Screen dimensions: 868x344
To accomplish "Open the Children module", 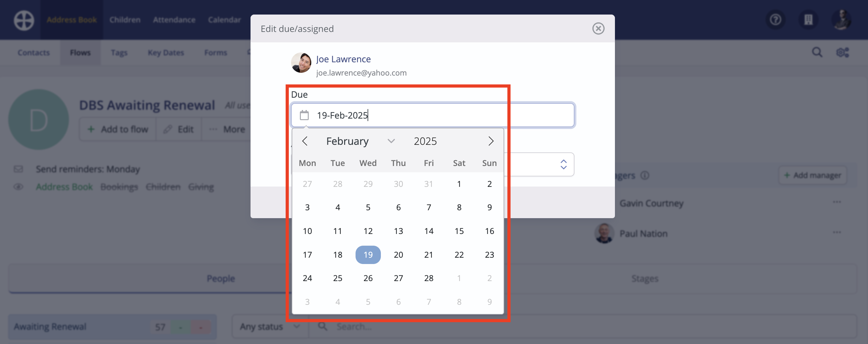I will click(125, 20).
